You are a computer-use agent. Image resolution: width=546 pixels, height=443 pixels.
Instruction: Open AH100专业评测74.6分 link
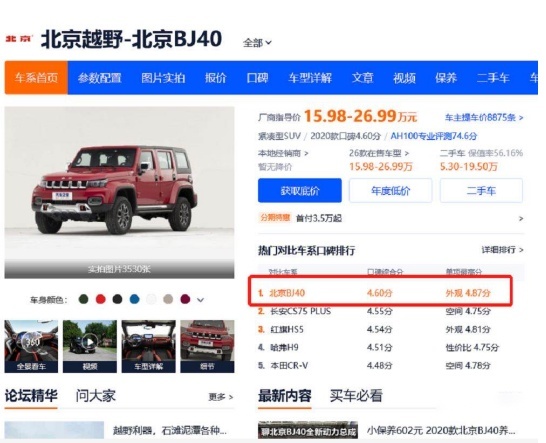tap(434, 136)
